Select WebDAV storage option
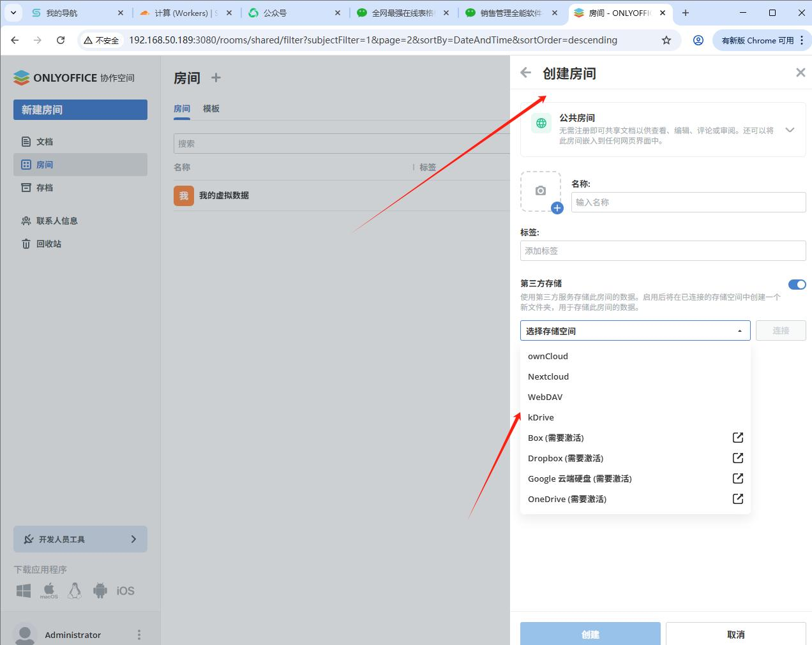 pyautogui.click(x=635, y=397)
